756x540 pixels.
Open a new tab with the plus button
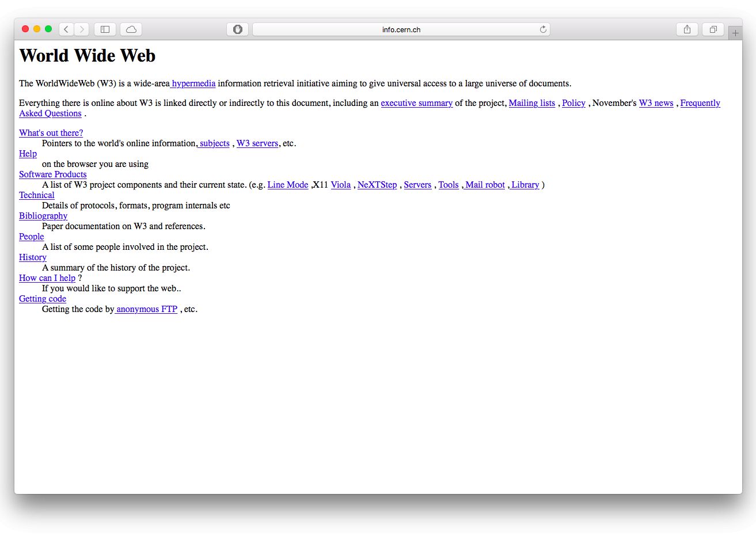[735, 33]
